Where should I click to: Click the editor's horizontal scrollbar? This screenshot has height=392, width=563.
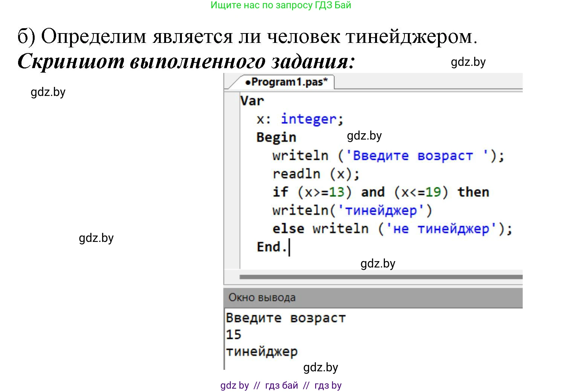pyautogui.click(x=380, y=277)
